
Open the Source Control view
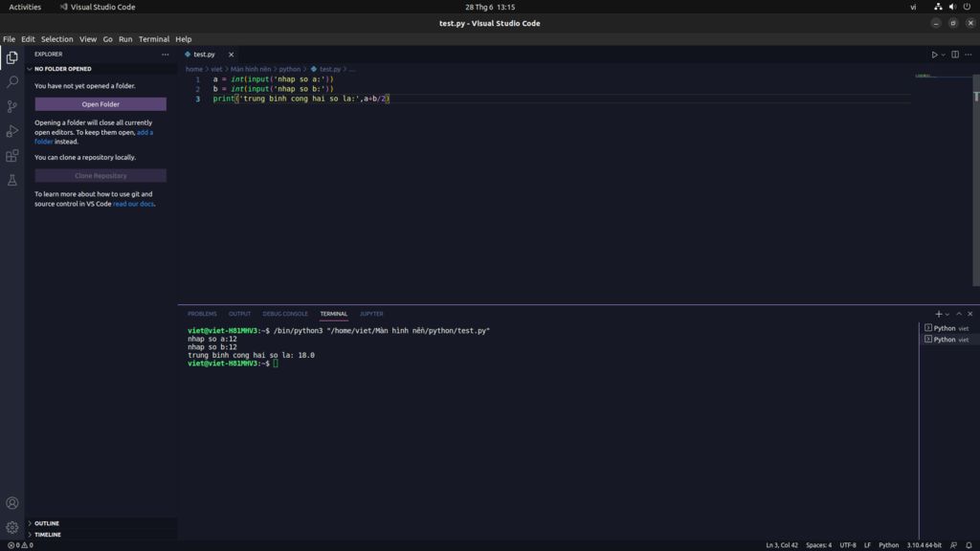click(x=11, y=107)
